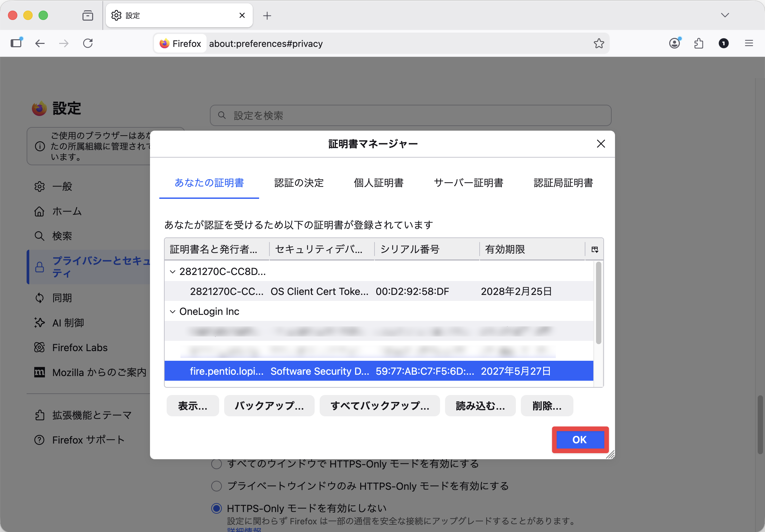Click the バックアップ... button

tap(269, 406)
